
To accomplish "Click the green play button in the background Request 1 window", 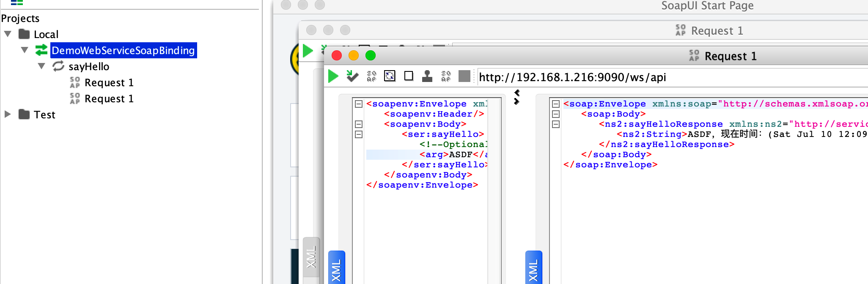I will coord(308,51).
